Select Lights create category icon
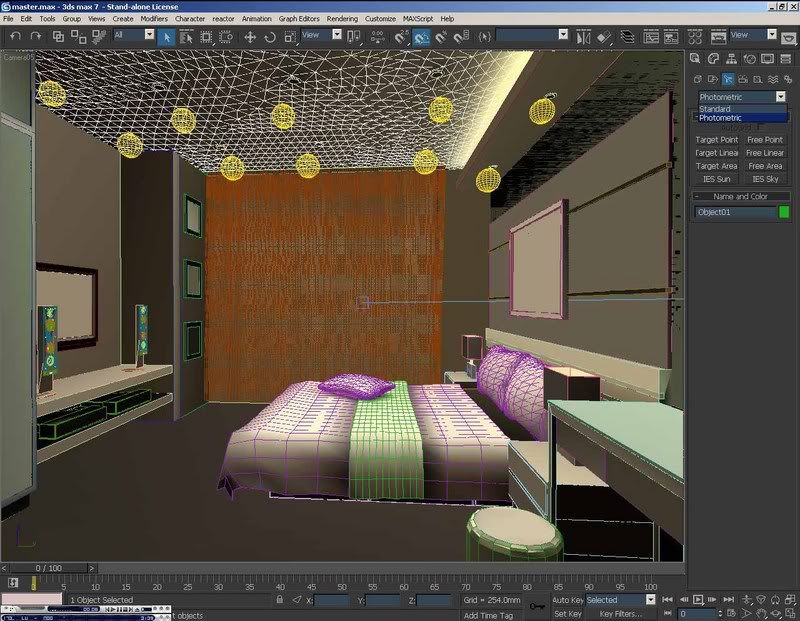This screenshot has width=800, height=621. (x=728, y=79)
